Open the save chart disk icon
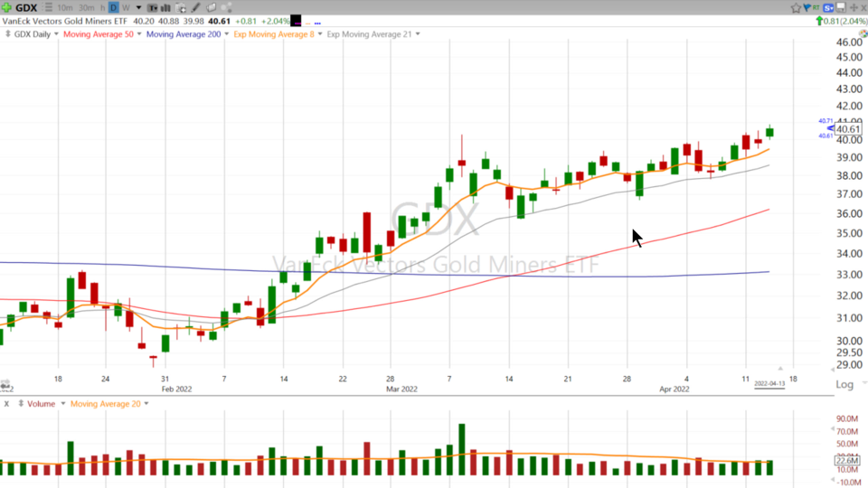Viewport: 868px width, 488px height. coord(841,8)
